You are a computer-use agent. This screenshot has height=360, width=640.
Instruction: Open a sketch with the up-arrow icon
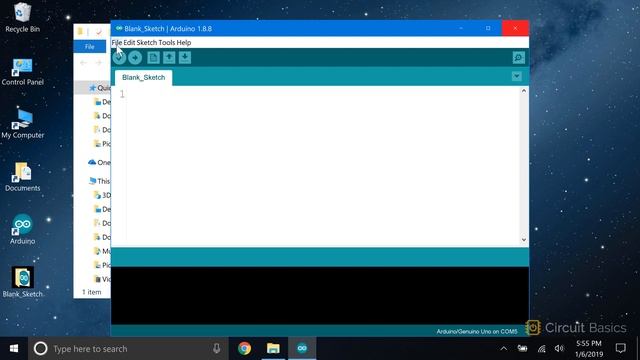click(x=169, y=58)
